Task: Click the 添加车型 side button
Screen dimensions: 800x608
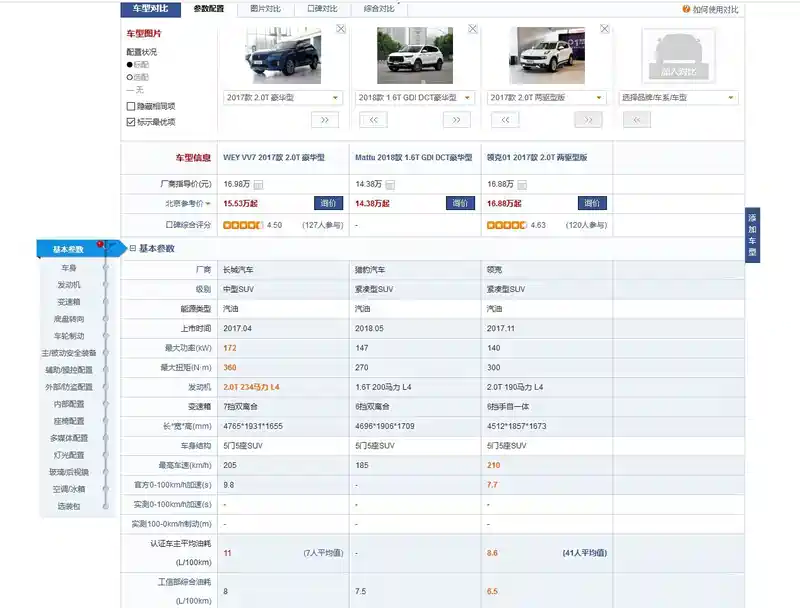Action: pos(752,236)
